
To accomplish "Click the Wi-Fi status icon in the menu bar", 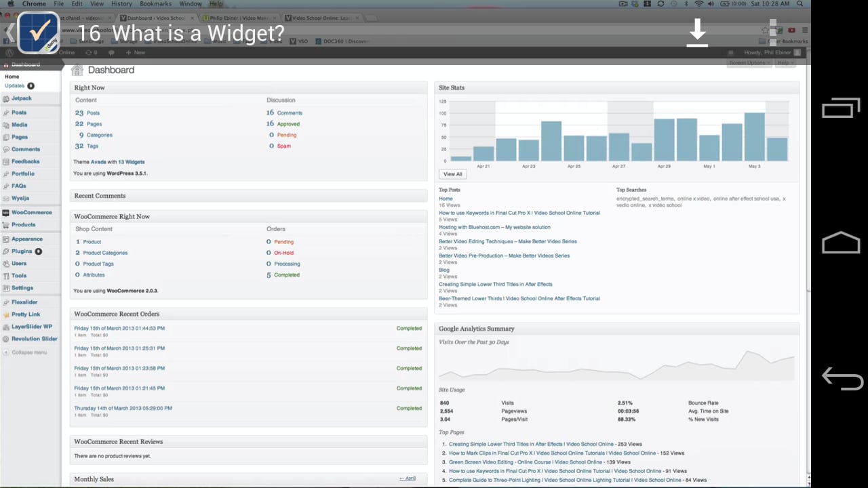I will tap(699, 4).
